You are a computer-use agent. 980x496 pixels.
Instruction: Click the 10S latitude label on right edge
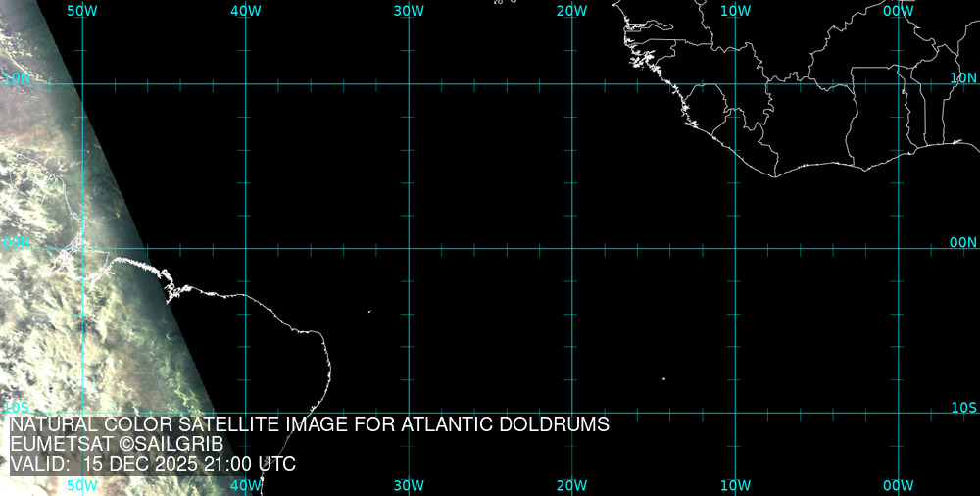[x=964, y=407]
